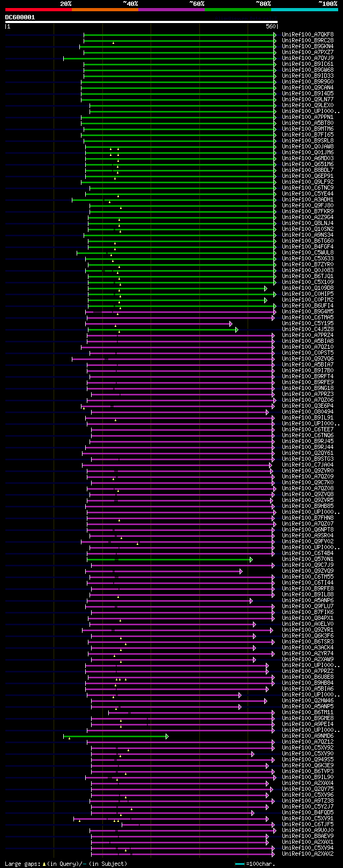Select the UniRef100_A9U0J0 label
Viewport: 343px width, 868px height.
308,830
